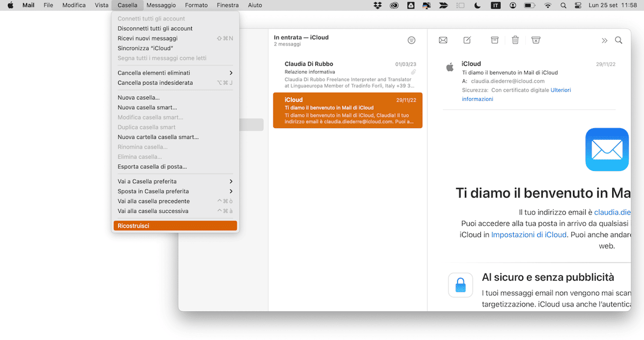This screenshot has width=644, height=340.
Task: Open the Mail application menu
Action: coord(29,5)
